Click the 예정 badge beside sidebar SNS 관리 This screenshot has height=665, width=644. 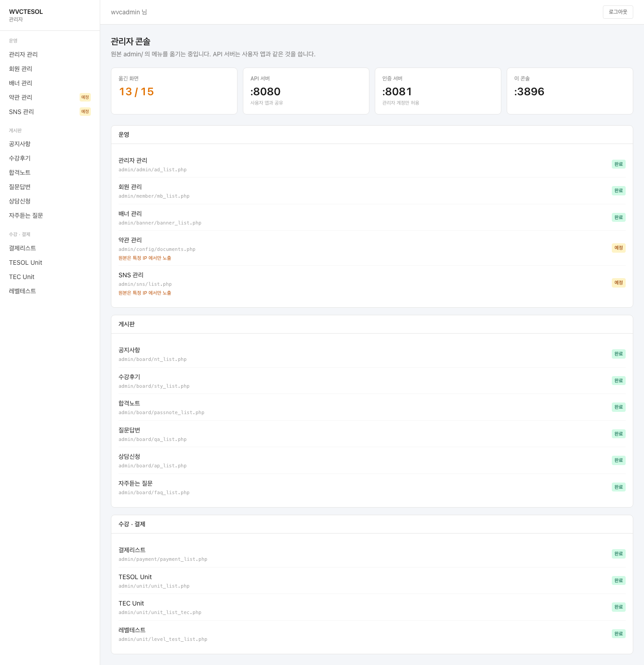85,111
